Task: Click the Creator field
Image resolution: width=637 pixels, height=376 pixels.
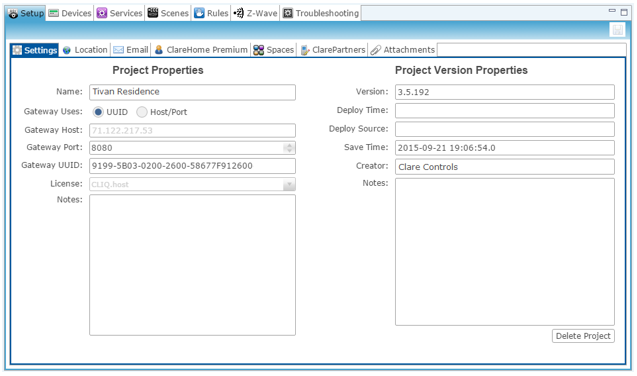Action: click(505, 166)
